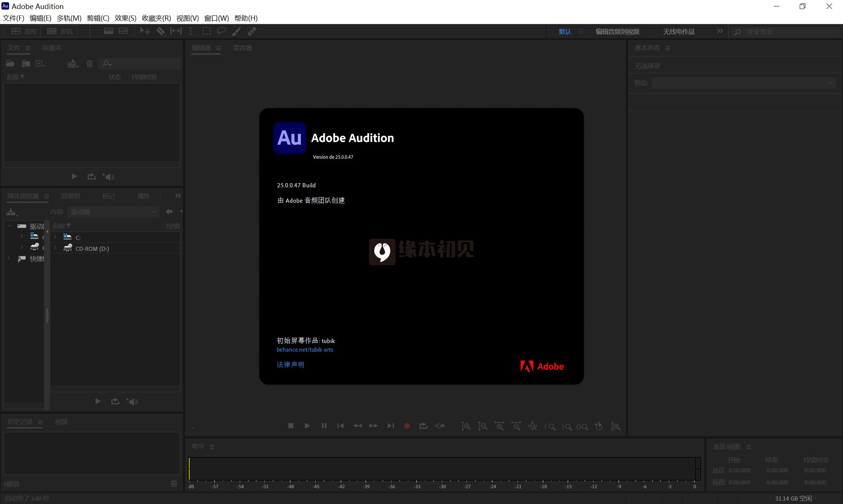
Task: Open the 预设 preset dropdown
Action: (x=743, y=83)
